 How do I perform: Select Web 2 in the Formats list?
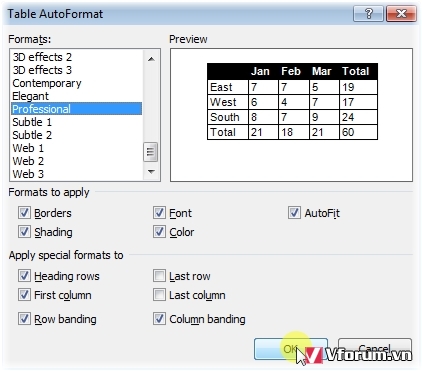click(76, 161)
